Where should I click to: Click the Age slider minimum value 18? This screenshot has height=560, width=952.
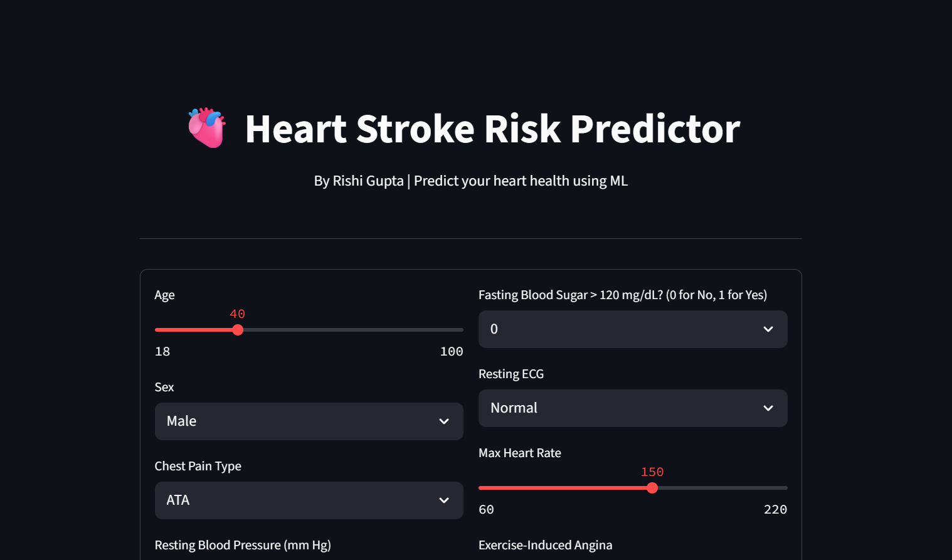(162, 351)
